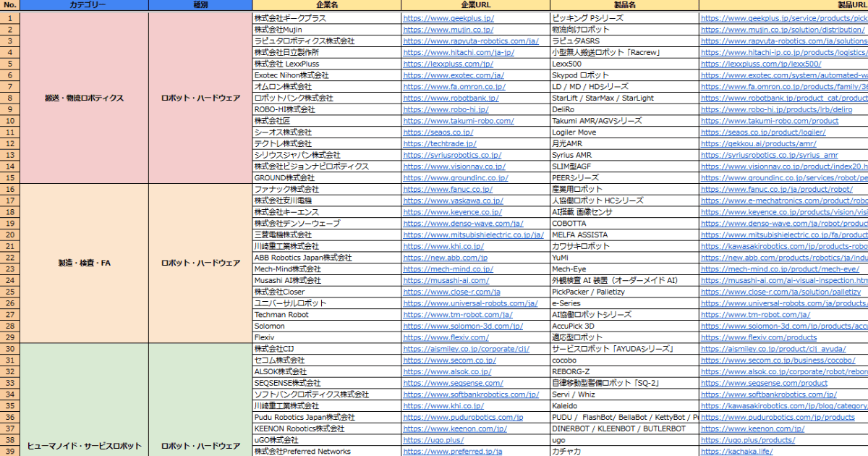Open the https://www.flexiv.com/products link
The height and width of the screenshot is (456, 868).
click(x=759, y=337)
